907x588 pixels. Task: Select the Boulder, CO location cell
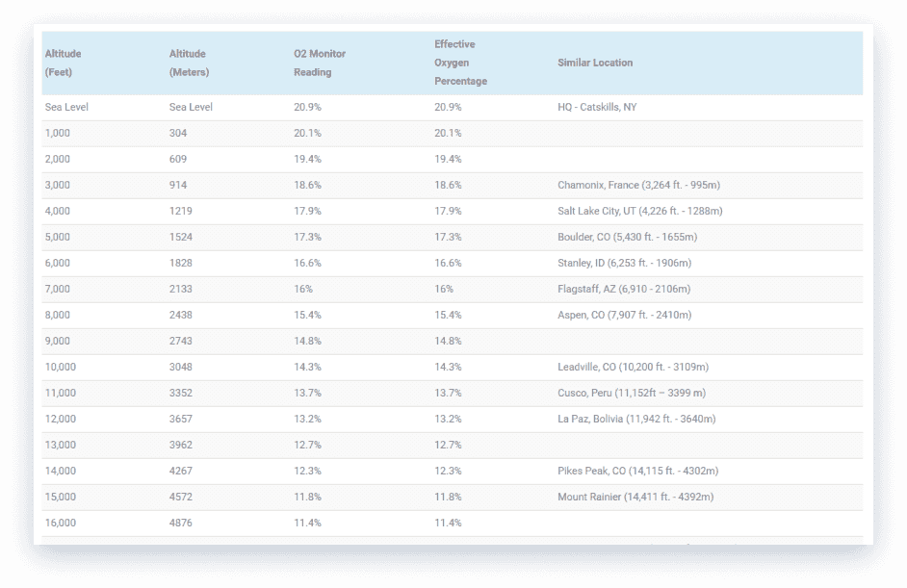[x=627, y=237]
